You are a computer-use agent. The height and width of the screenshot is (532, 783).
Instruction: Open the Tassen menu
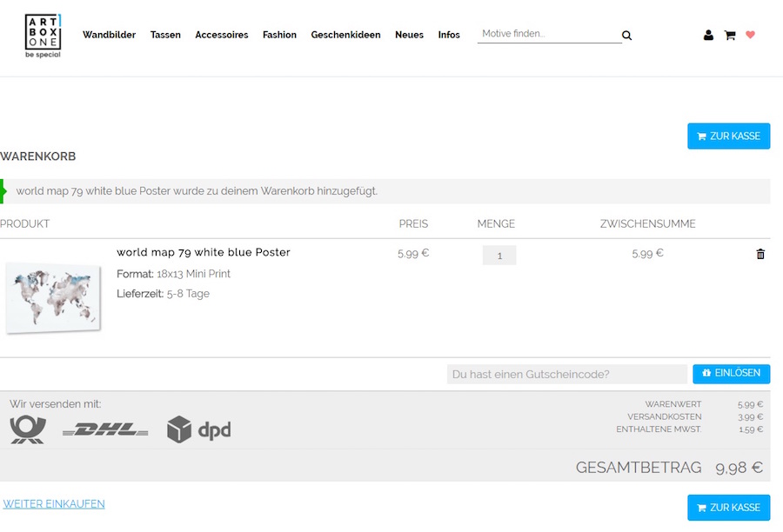165,35
